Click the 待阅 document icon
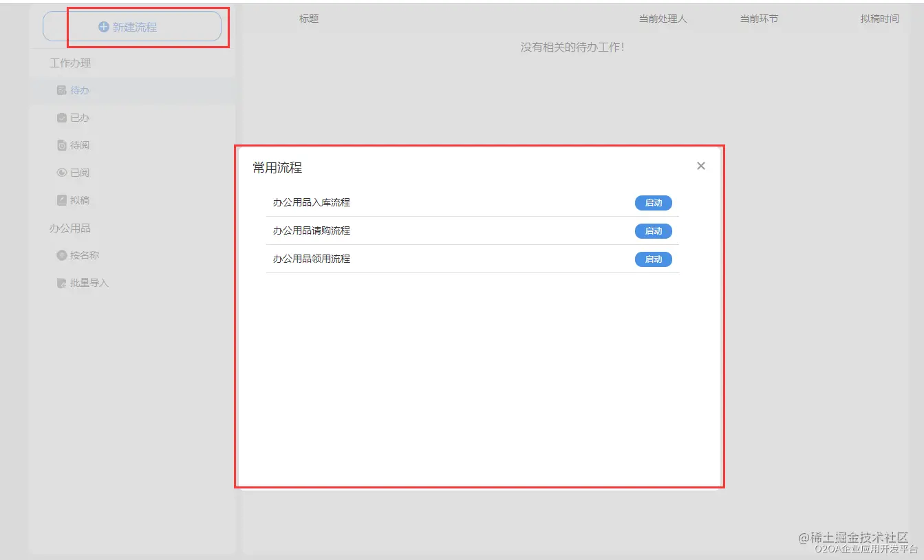 (x=62, y=145)
